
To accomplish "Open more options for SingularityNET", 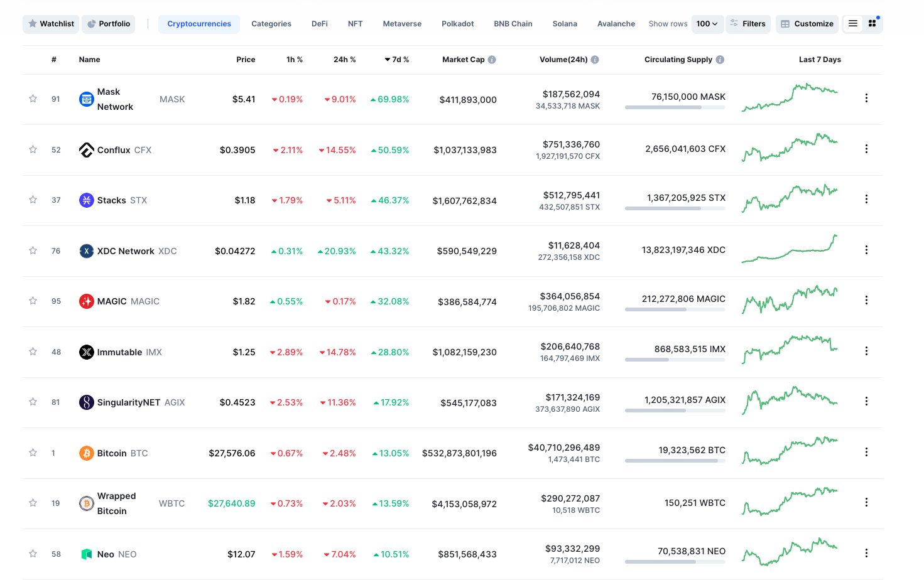I will (x=866, y=401).
